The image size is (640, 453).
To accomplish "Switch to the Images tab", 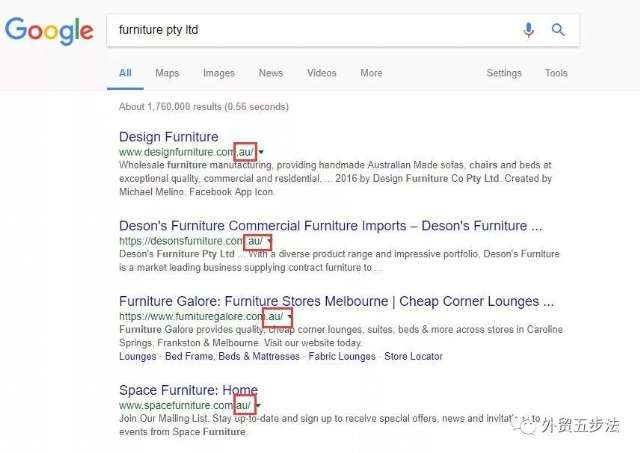I will click(219, 73).
